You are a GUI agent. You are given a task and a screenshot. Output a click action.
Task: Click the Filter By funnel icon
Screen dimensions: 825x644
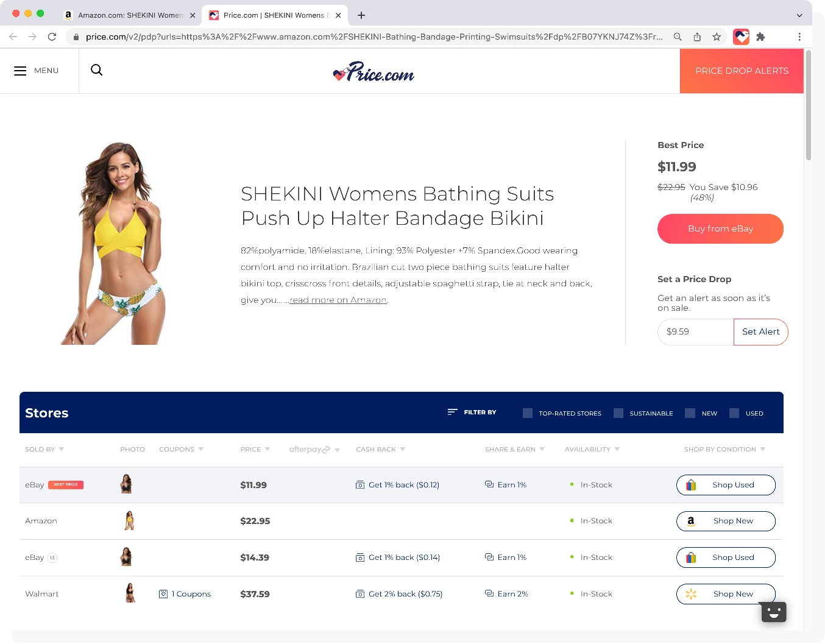(451, 412)
